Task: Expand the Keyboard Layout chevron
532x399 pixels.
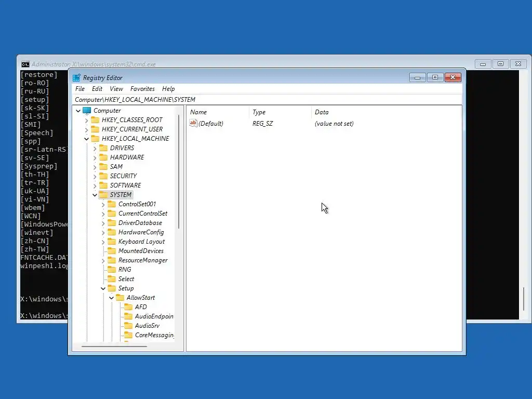Action: 103,242
